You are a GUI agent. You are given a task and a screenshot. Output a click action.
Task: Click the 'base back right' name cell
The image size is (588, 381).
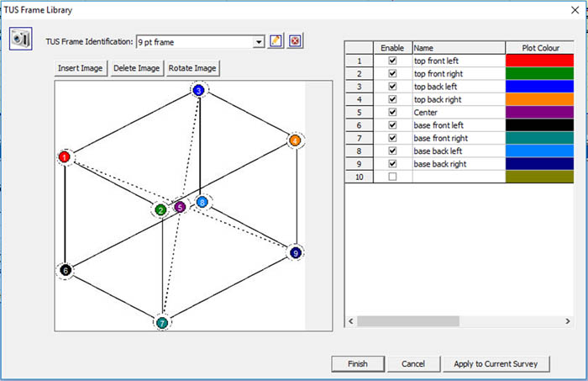point(458,164)
